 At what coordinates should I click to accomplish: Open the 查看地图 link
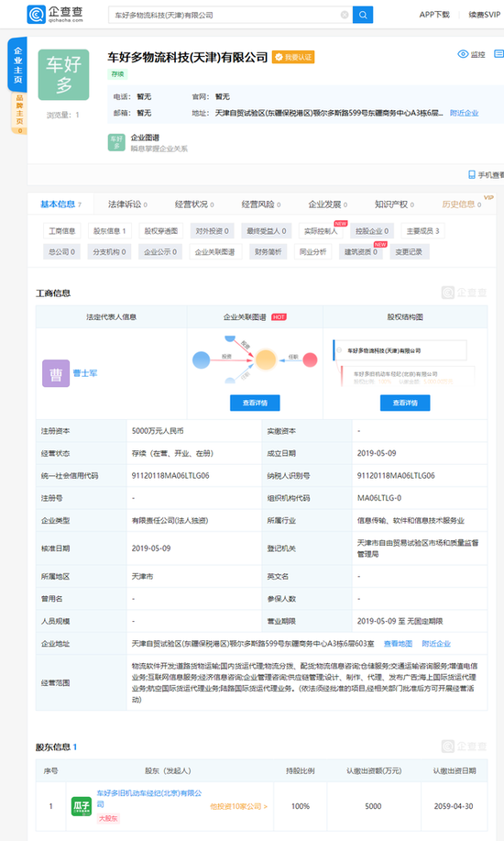point(398,644)
